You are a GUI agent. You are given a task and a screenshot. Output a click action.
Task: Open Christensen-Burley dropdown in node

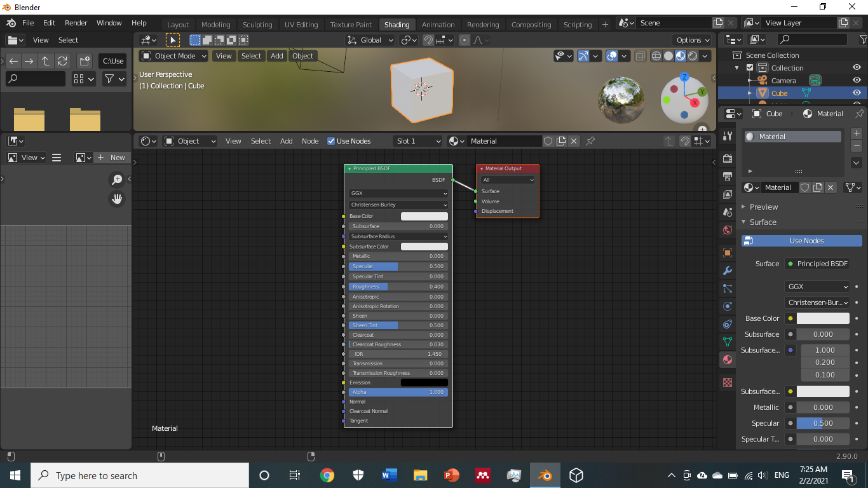pyautogui.click(x=398, y=205)
